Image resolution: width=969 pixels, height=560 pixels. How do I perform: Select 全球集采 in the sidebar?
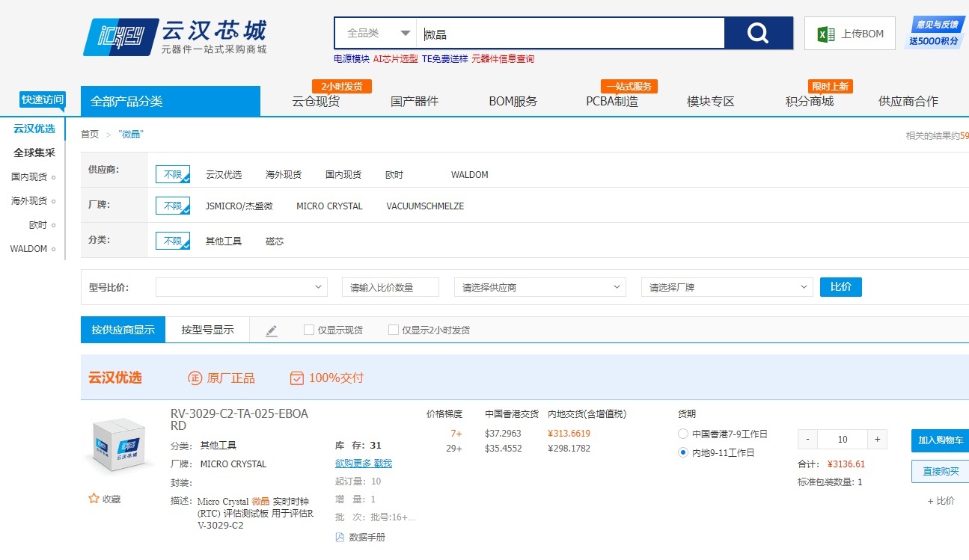[34, 153]
